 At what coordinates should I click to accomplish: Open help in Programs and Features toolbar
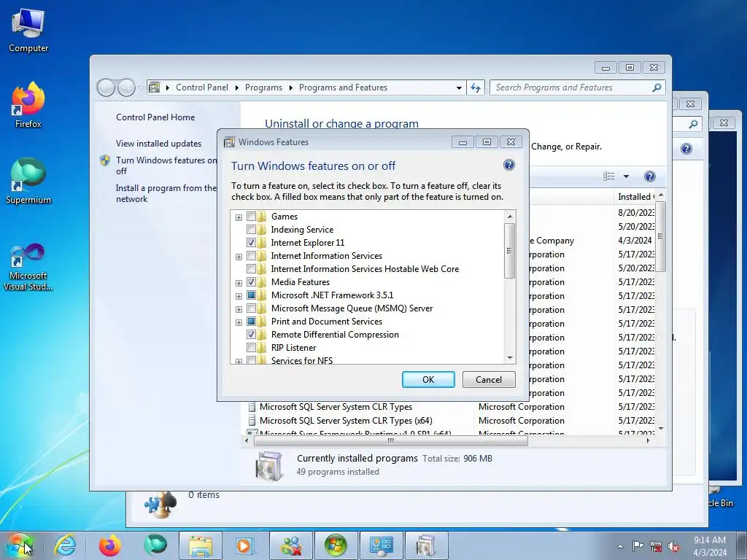[x=649, y=176]
